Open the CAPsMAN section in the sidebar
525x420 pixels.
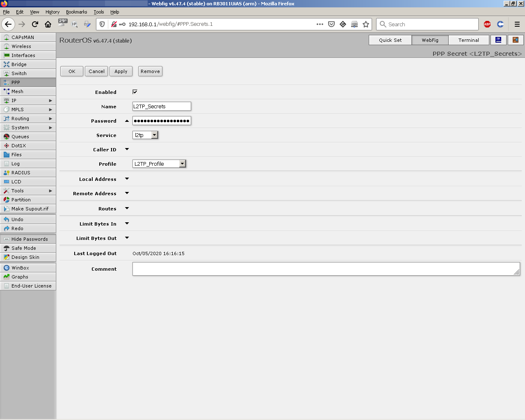[28, 37]
